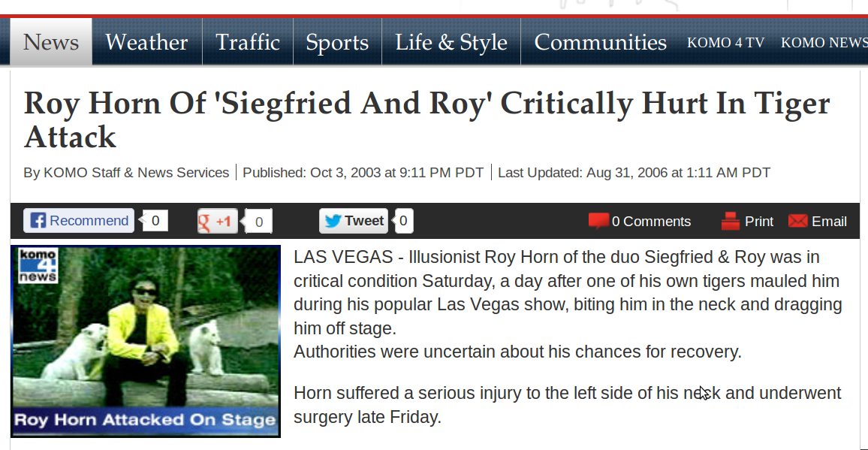Click the Roy Horn article headline
Screen dimensions: 868x450
(426, 119)
